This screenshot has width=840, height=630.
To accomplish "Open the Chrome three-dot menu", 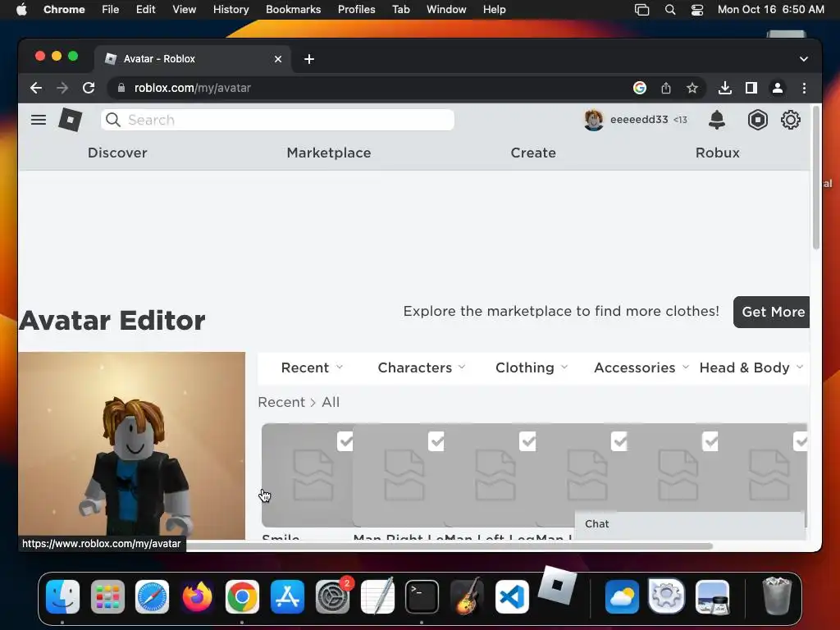I will (x=804, y=88).
